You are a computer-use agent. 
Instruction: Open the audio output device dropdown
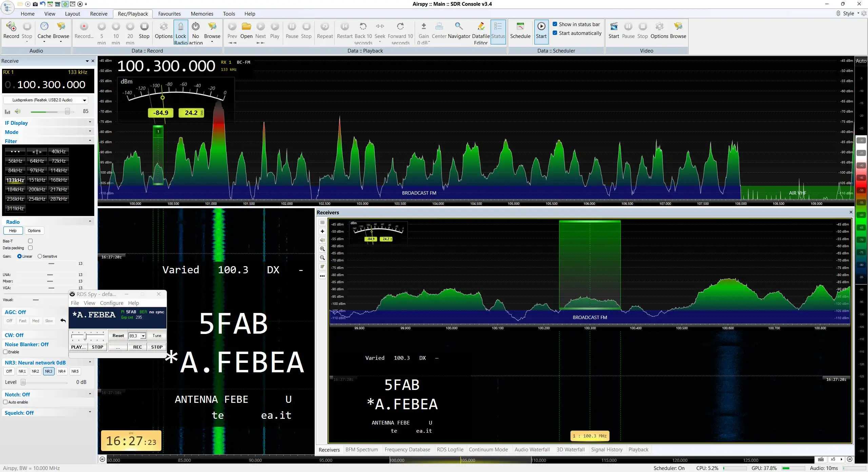46,100
